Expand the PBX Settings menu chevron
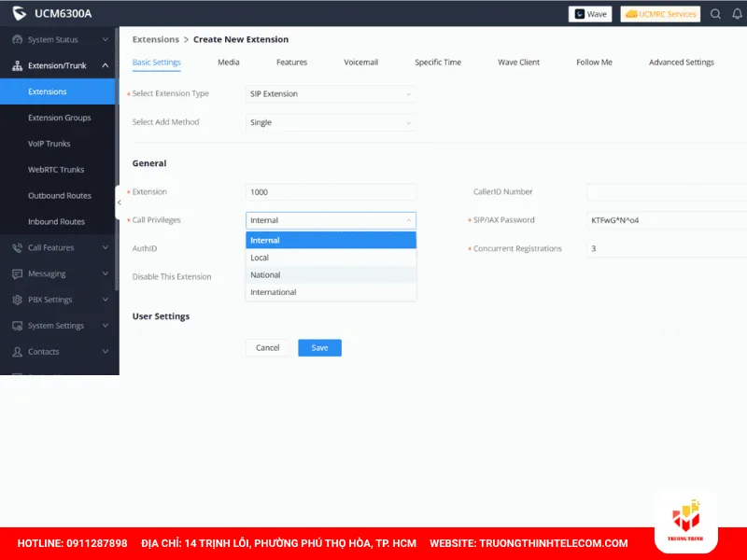The image size is (747, 560). coord(106,300)
